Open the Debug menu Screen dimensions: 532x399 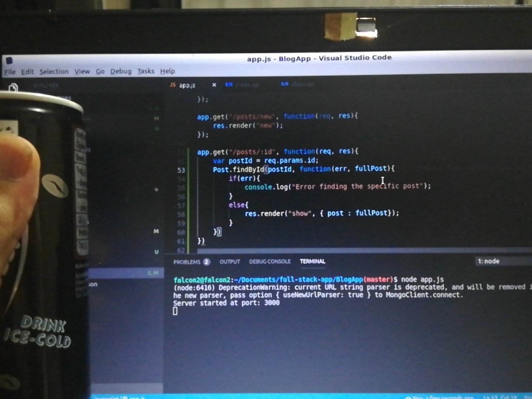[121, 71]
